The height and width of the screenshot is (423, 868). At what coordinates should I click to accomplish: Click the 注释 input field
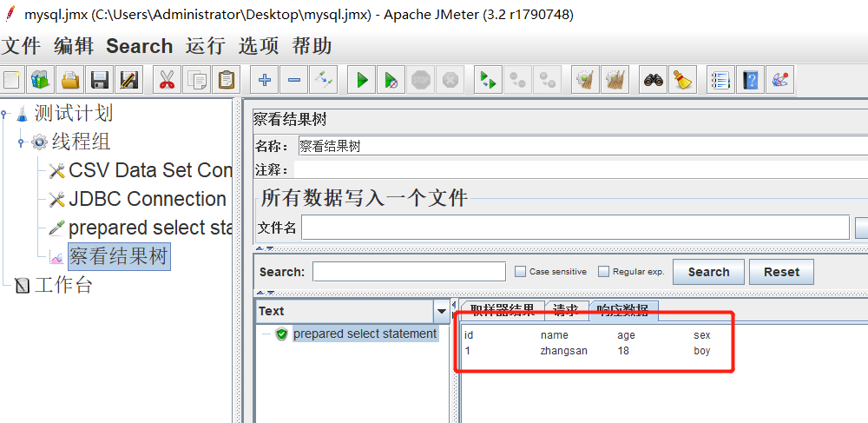coord(581,169)
